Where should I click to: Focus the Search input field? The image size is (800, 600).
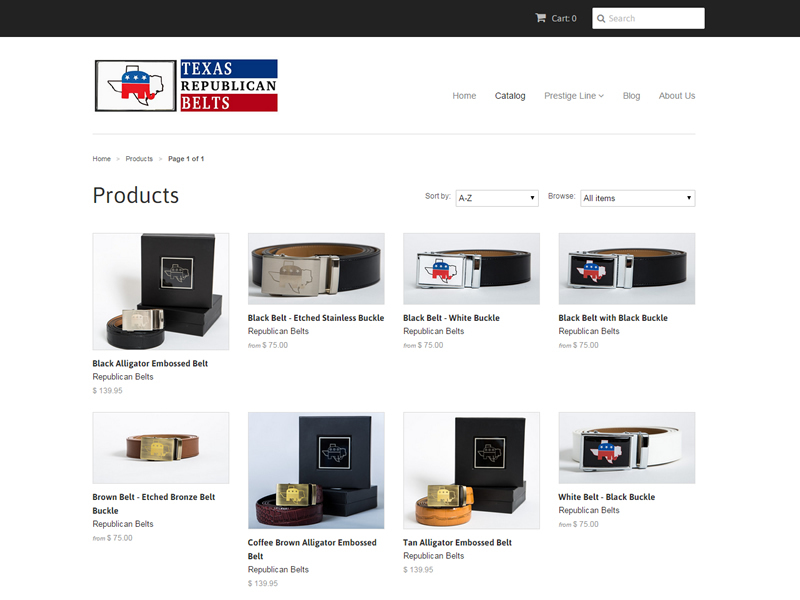(648, 18)
